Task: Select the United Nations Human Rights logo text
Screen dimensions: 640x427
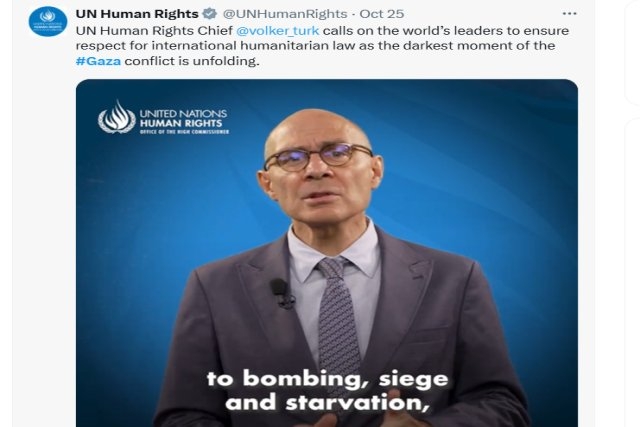Action: pyautogui.click(x=183, y=118)
